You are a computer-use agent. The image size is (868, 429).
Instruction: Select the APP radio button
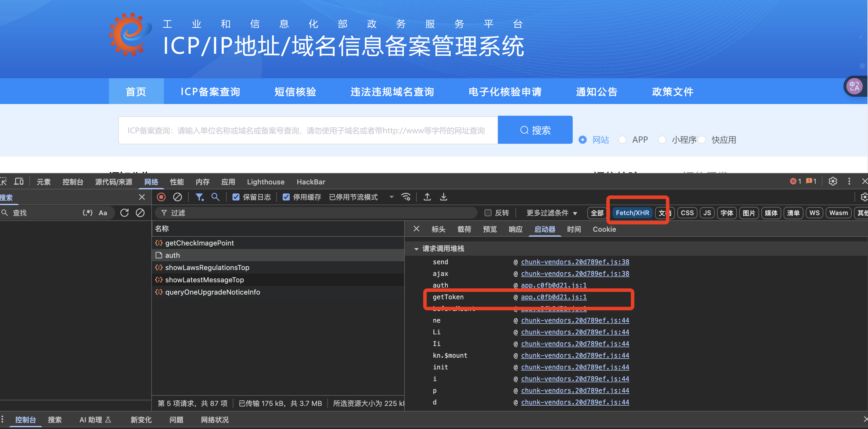coord(622,140)
